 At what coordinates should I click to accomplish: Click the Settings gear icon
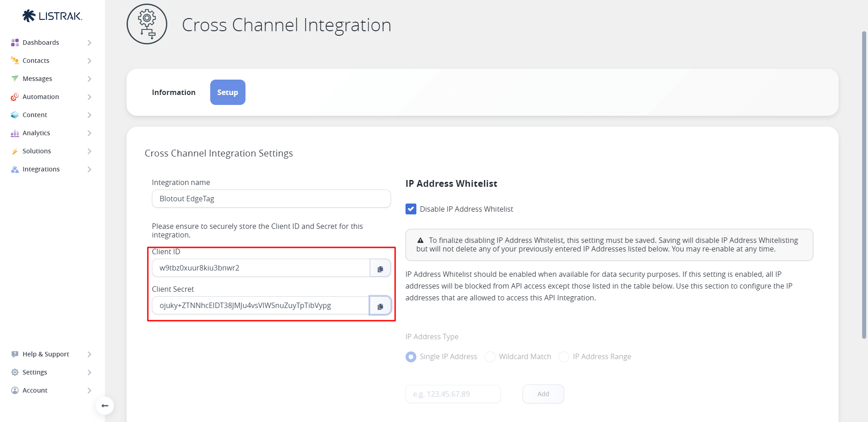15,372
